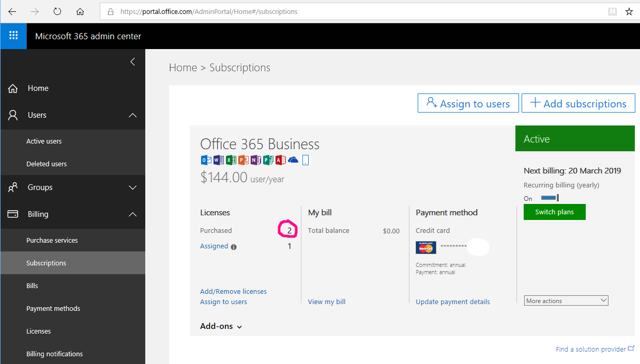Click the Groups people icon in sidebar
The height and width of the screenshot is (364, 640).
coord(13,187)
